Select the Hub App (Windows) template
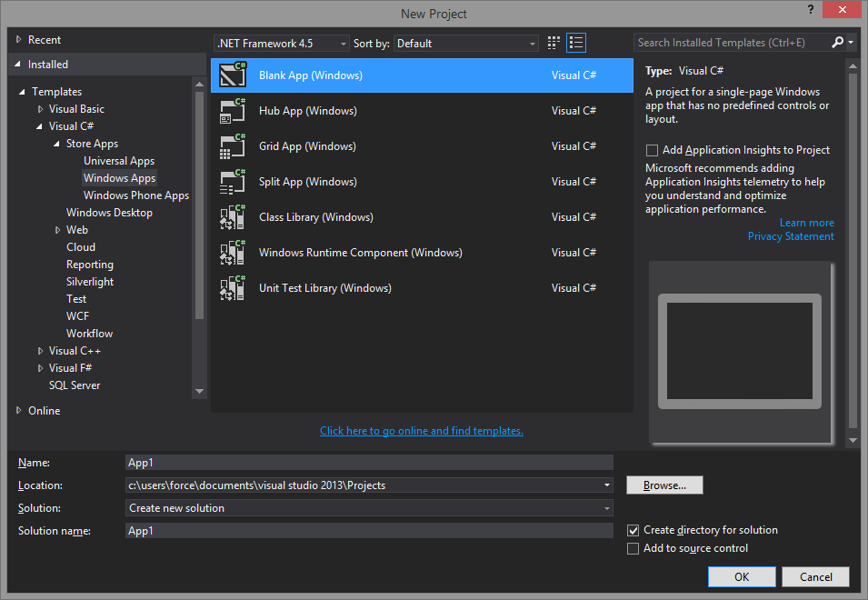 pyautogui.click(x=309, y=110)
